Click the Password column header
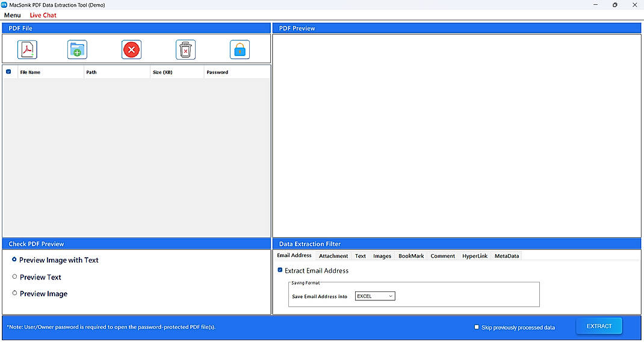 (237, 72)
